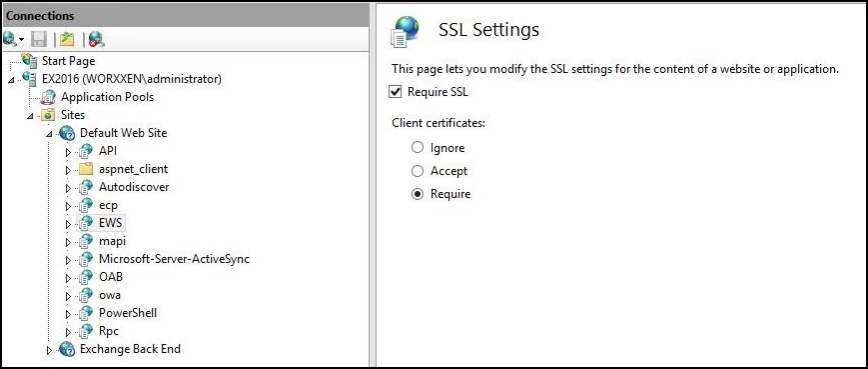Select the Start Page tree item
The image size is (868, 369).
(x=69, y=61)
